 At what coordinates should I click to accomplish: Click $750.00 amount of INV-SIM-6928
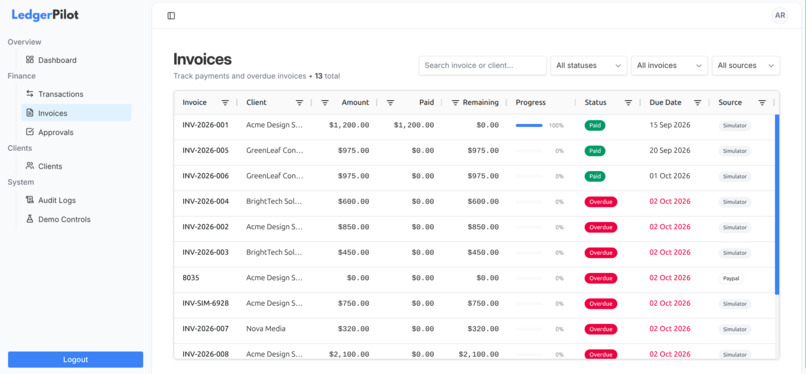tap(354, 304)
